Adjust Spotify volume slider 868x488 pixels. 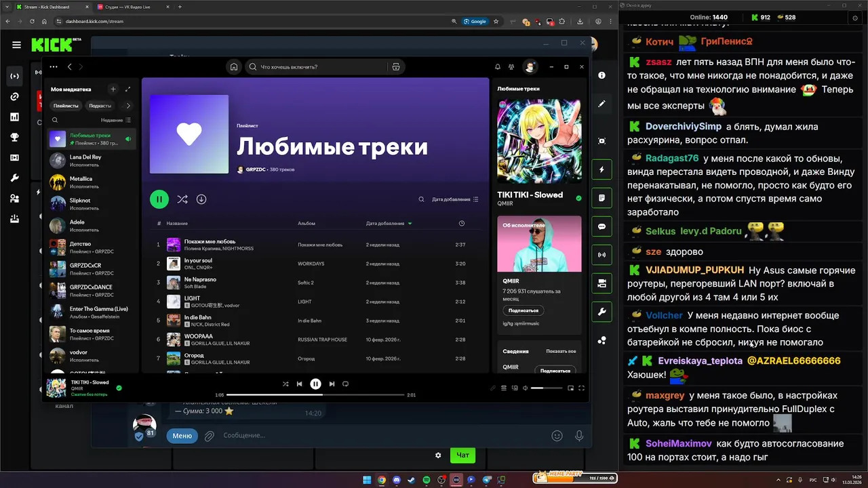click(x=547, y=388)
